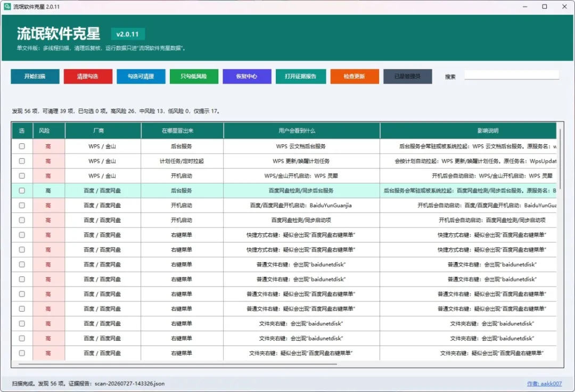The height and width of the screenshot is (392, 575).
Task: Open the evidence report with 打开证据报告
Action: tap(300, 76)
